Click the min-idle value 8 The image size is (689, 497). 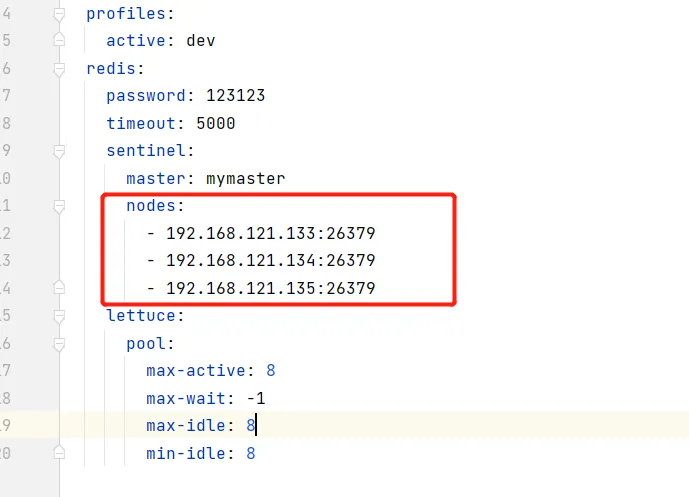[x=250, y=453]
